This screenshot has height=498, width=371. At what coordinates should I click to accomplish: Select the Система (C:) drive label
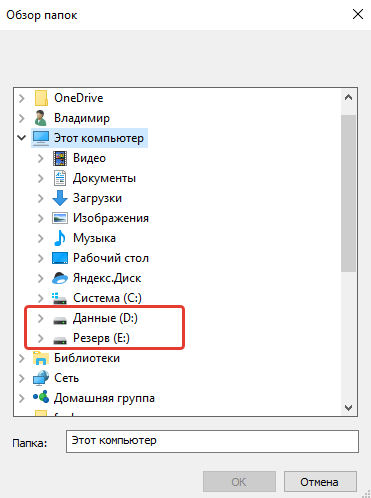click(x=107, y=298)
